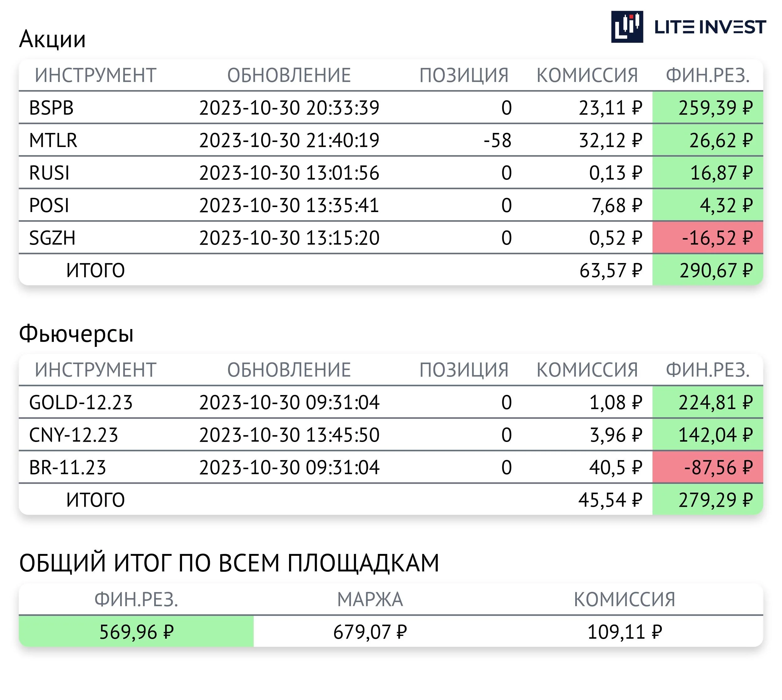The width and height of the screenshot is (782, 700).
Task: Click ИНСТРУМЕНТ header in Акции table
Action: point(95,75)
